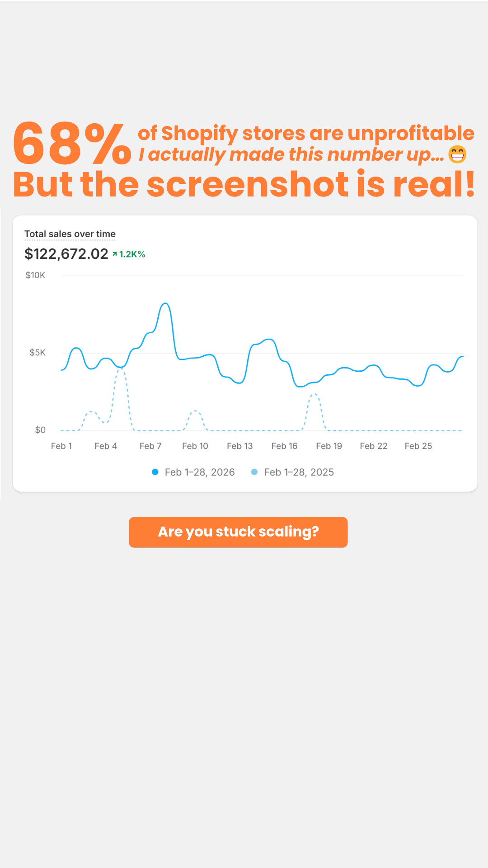Click the dashed 2025 peak near Feb 5

(x=121, y=369)
